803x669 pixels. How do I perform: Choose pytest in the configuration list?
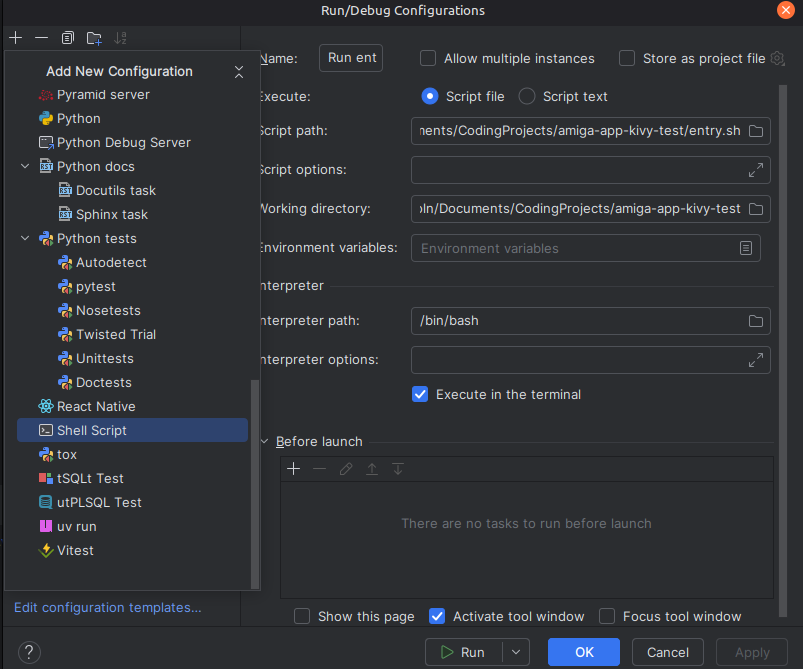tap(95, 287)
